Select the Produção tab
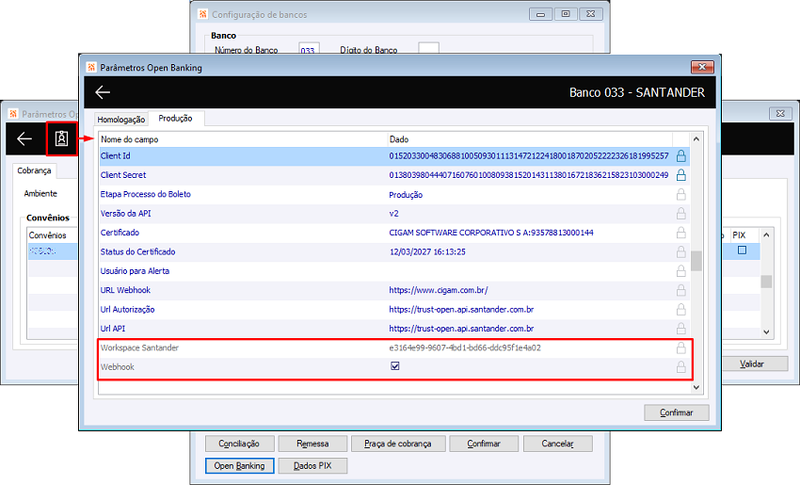This screenshot has height=485, width=800. (175, 118)
